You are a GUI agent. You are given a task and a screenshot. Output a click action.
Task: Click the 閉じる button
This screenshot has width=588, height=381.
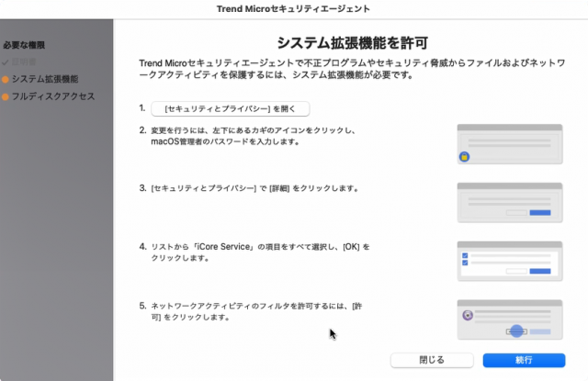pos(432,360)
